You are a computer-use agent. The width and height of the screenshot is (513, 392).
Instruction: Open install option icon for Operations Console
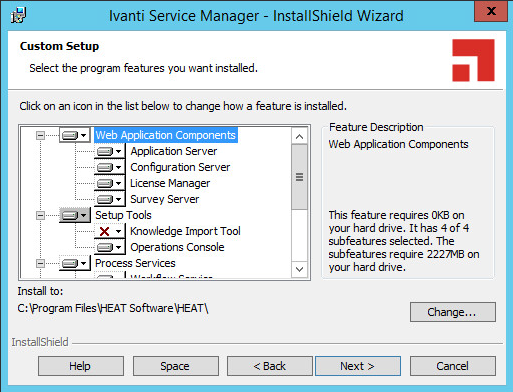109,247
